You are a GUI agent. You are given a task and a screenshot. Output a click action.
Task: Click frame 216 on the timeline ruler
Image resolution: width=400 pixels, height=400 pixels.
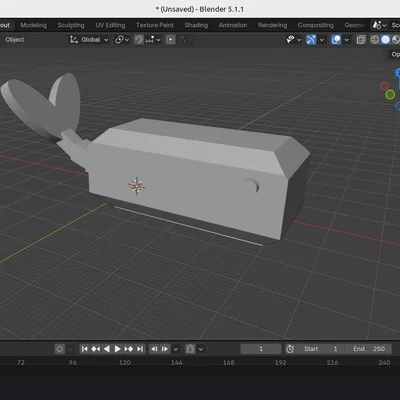coord(332,362)
